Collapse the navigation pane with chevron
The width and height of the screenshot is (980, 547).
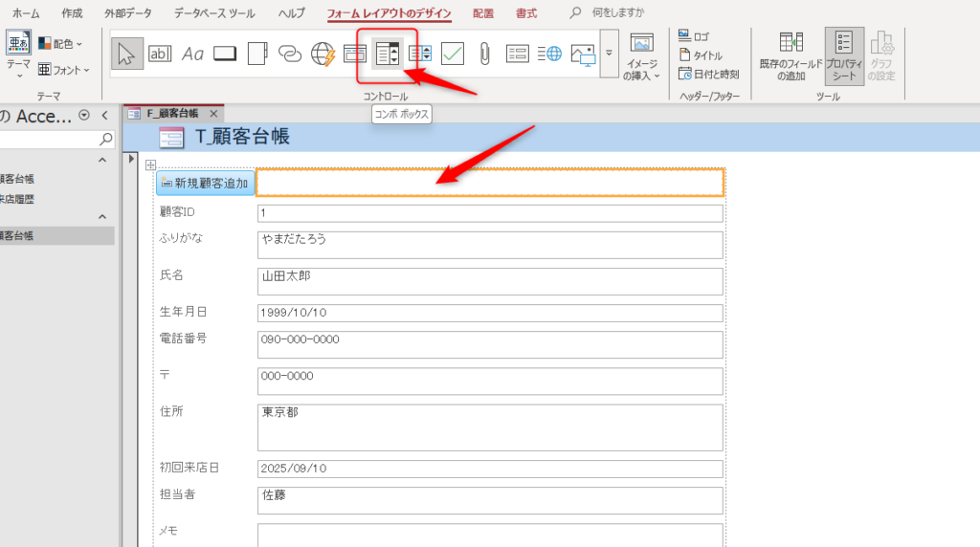(101, 116)
